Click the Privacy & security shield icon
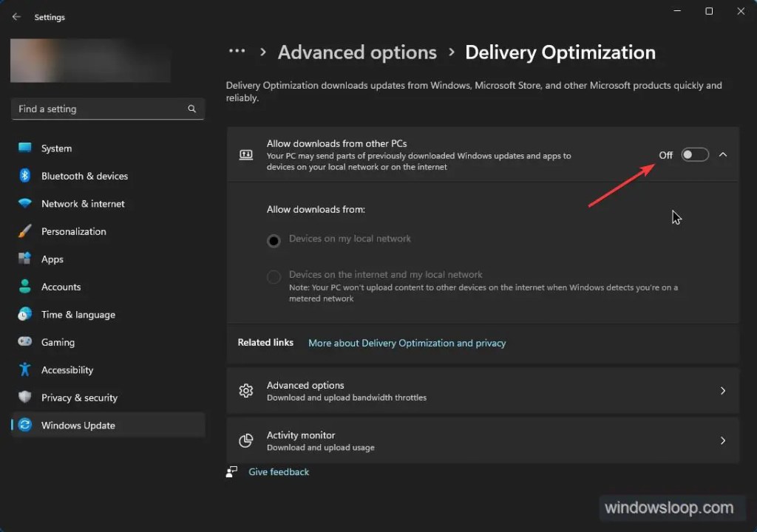 [x=24, y=398]
